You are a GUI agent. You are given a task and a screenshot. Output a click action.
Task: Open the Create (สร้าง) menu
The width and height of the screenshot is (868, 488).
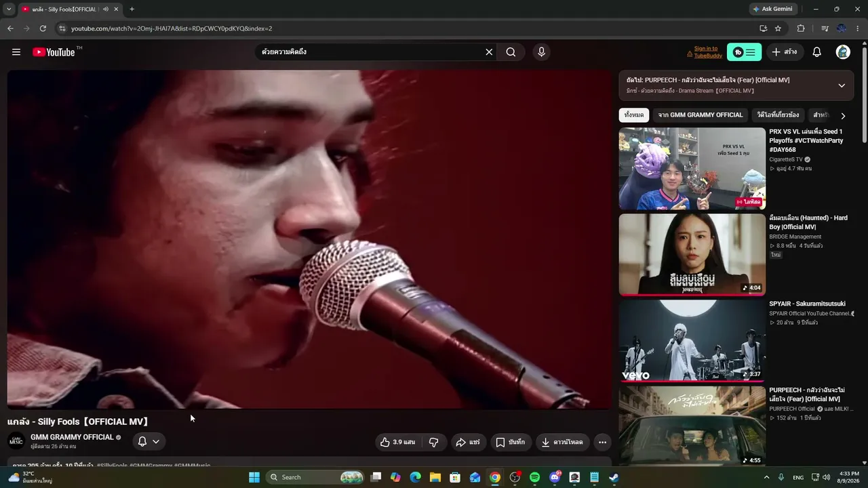pyautogui.click(x=785, y=52)
